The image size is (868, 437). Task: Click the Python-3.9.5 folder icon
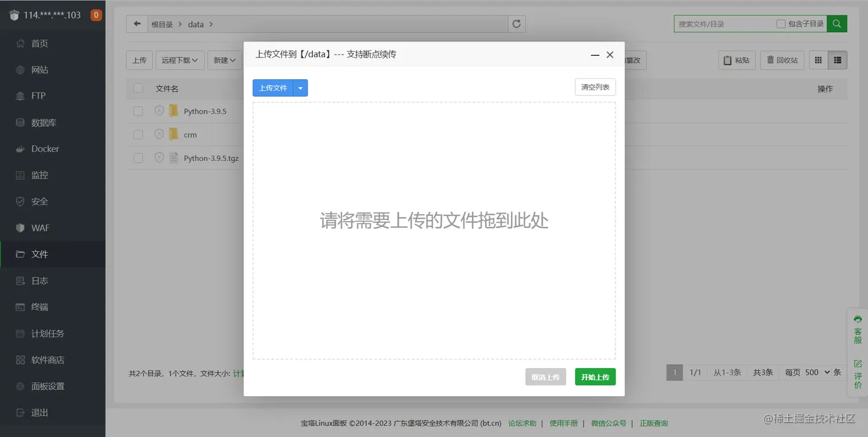click(173, 111)
